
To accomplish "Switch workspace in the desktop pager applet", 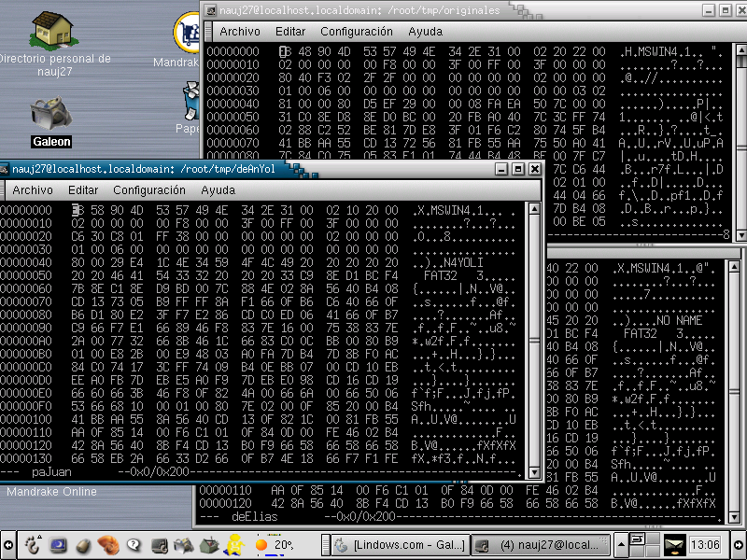I will coord(645,545).
